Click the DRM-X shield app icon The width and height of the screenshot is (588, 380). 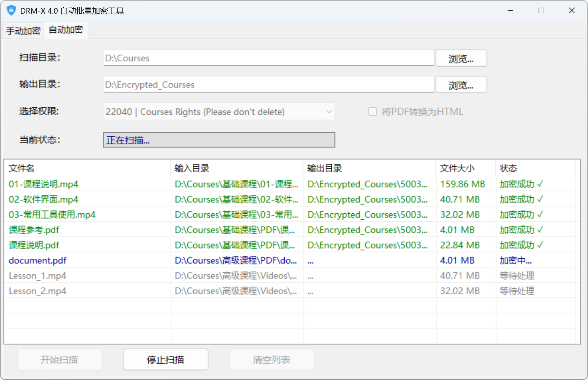tap(11, 10)
